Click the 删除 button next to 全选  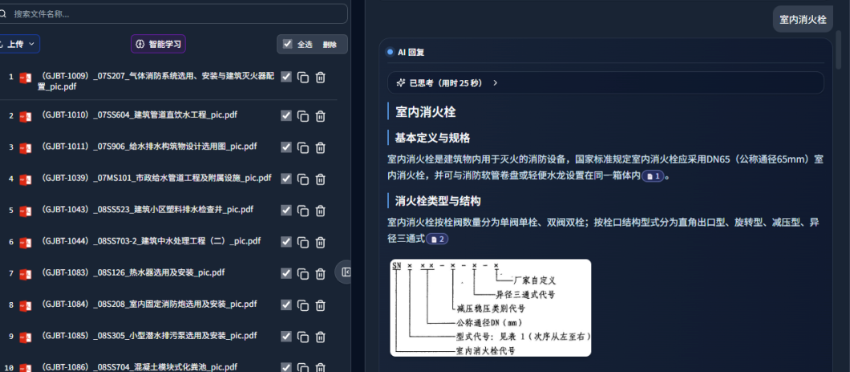coord(330,44)
